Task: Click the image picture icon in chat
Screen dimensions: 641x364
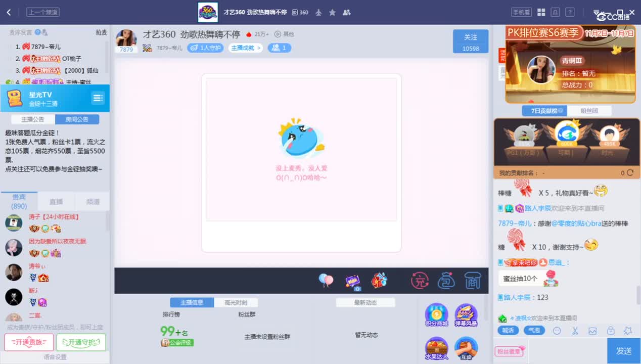Action: pyautogui.click(x=592, y=331)
